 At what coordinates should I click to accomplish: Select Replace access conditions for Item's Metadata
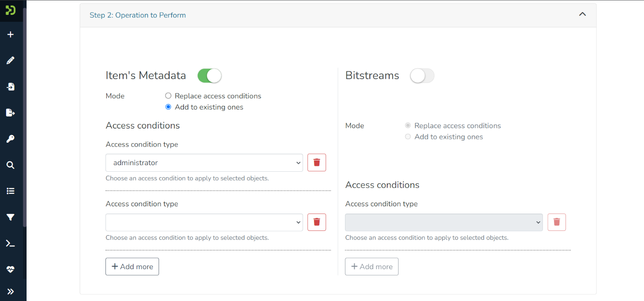coord(168,96)
